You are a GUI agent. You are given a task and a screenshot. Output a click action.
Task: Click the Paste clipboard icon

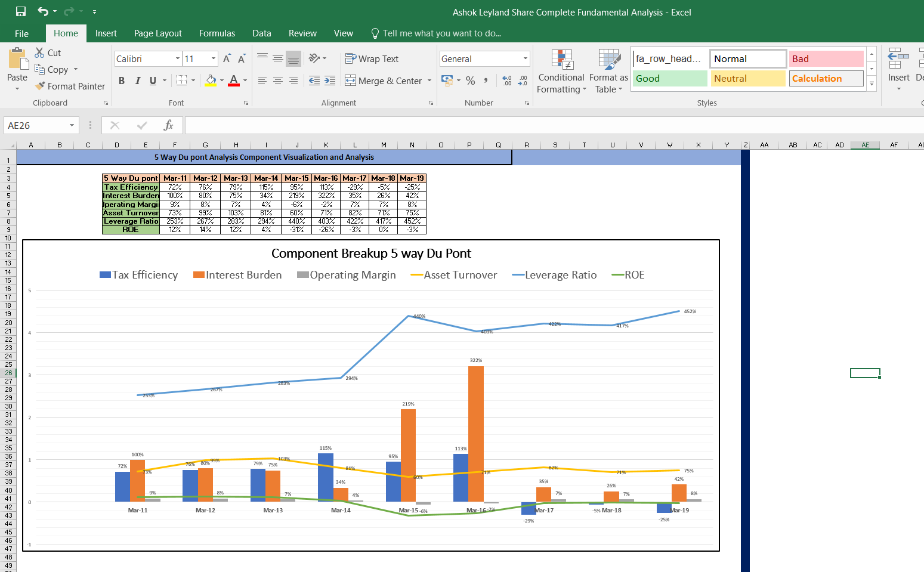point(17,60)
